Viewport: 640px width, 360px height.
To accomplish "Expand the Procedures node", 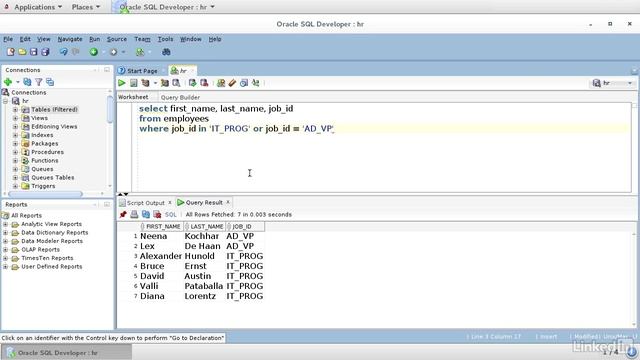I will pyautogui.click(x=15, y=152).
